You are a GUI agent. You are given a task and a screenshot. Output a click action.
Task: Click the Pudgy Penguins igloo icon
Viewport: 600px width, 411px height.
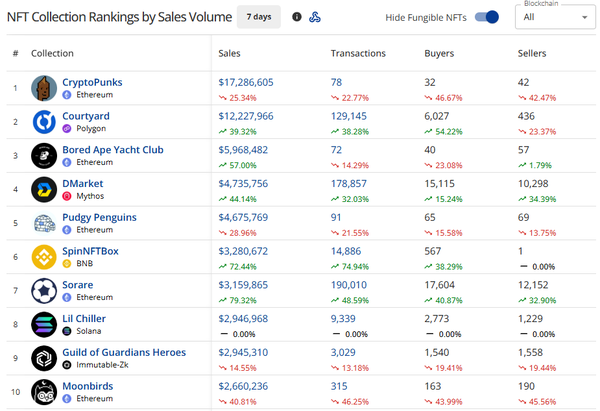44,223
